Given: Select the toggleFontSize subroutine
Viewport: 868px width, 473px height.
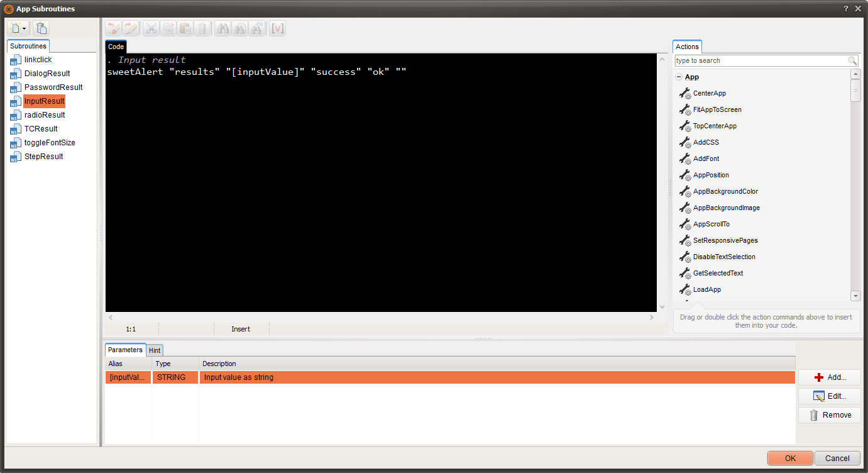Looking at the screenshot, I should pos(50,143).
